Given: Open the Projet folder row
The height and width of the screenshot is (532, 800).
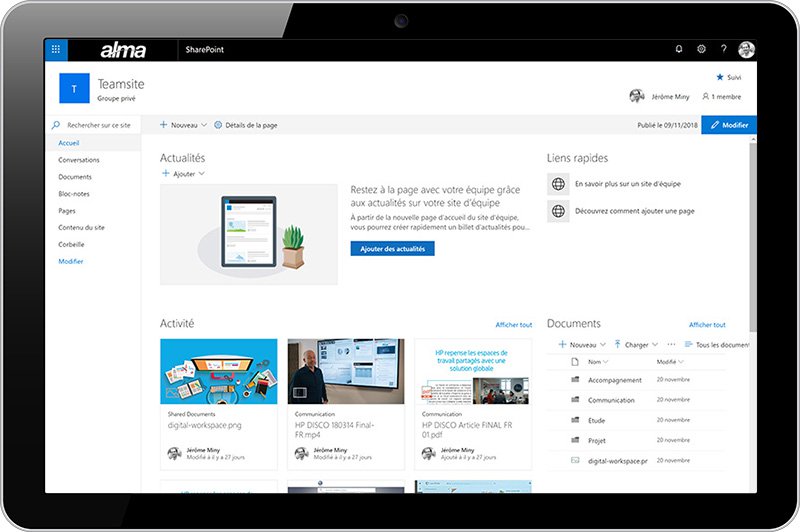Looking at the screenshot, I should click(636, 440).
